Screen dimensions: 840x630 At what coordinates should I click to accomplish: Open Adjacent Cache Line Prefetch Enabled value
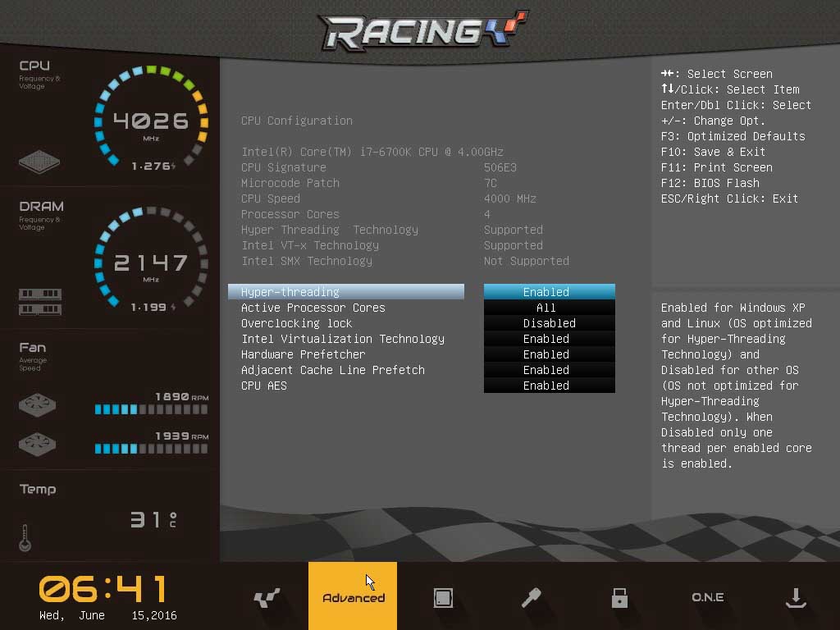549,370
